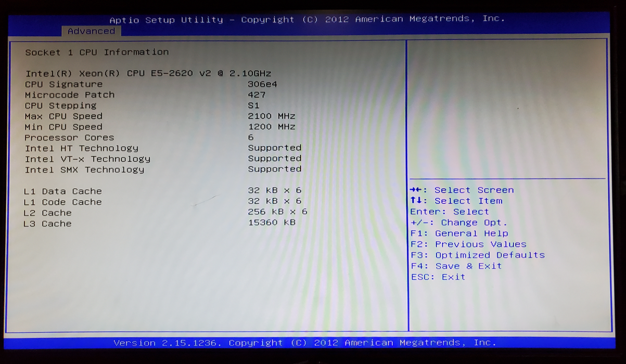Viewport: 626px width, 364px height.
Task: Click the Select Item arrow keys hint
Action: (456, 201)
